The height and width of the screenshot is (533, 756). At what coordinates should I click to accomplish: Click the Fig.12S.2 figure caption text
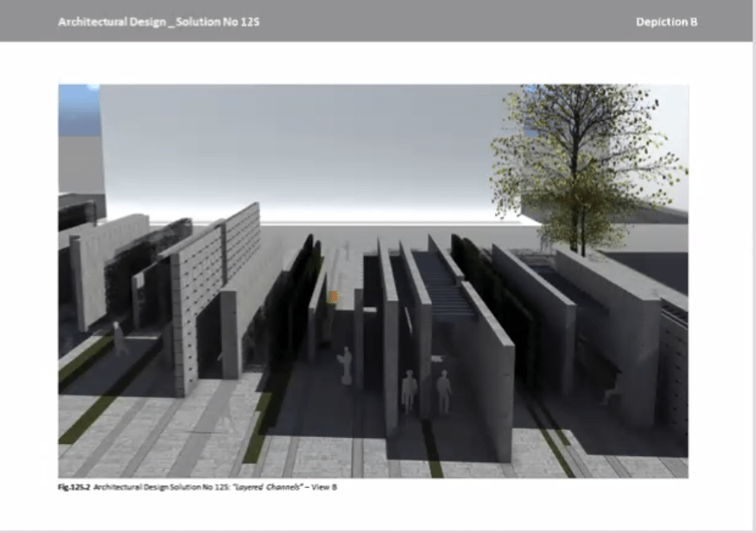coord(197,487)
